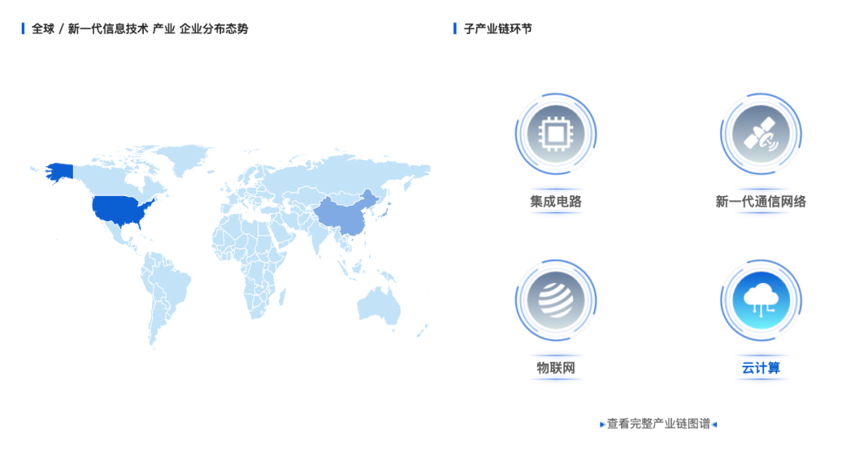This screenshot has height=471, width=868.
Task: Select the 集成电路 chip icon
Action: pyautogui.click(x=556, y=133)
